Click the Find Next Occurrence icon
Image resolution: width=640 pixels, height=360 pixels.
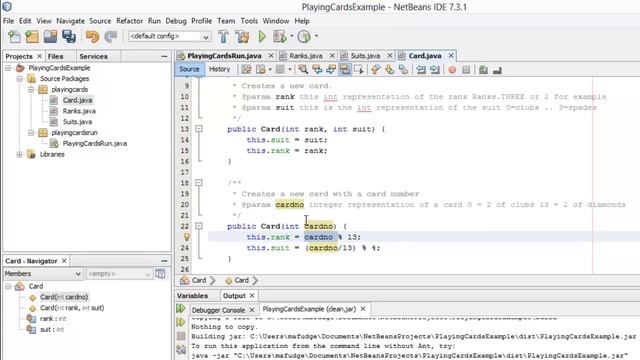[331, 69]
